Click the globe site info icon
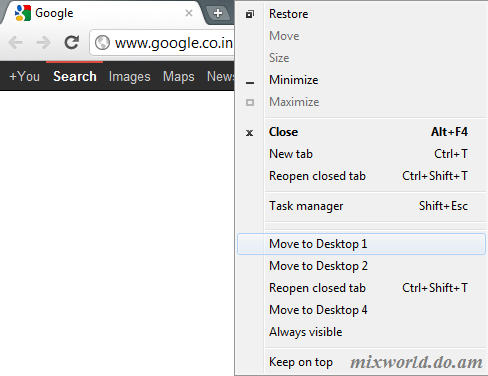488x376 pixels. click(x=102, y=43)
